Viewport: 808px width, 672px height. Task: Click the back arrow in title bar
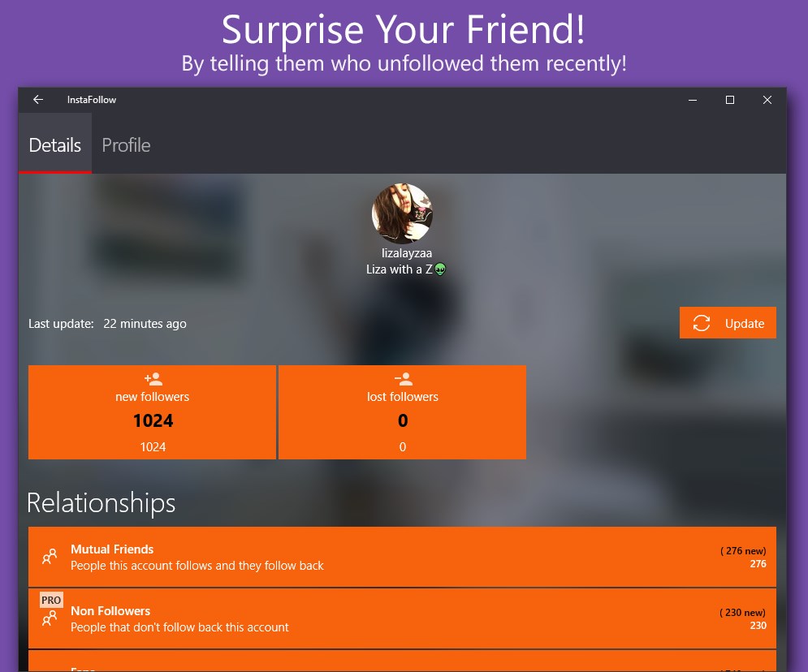[38, 99]
